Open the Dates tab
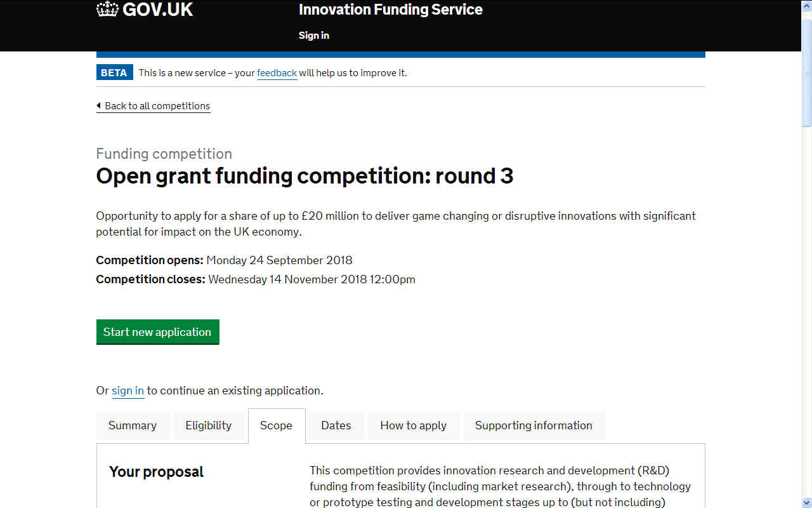 click(336, 425)
